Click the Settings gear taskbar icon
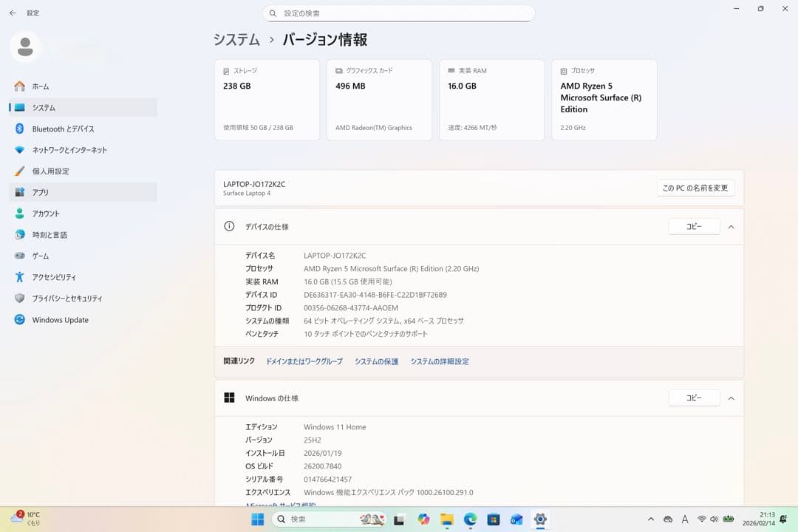Viewport: 798px width, 532px height. (x=540, y=519)
